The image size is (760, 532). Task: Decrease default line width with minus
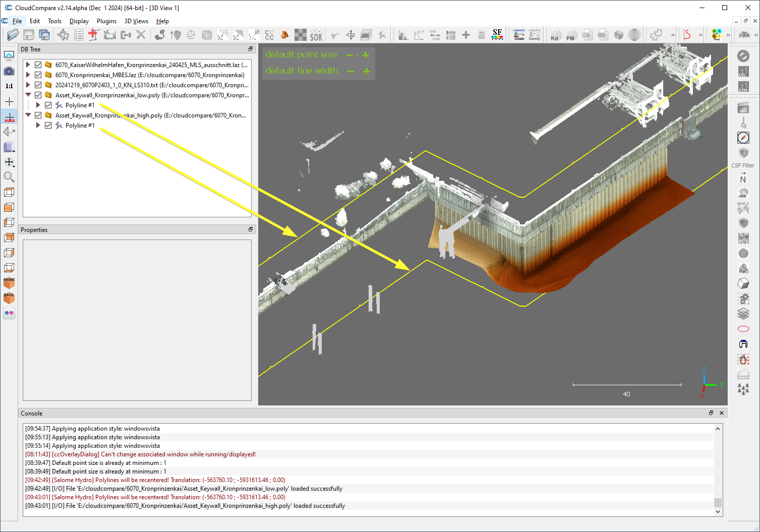(x=350, y=72)
